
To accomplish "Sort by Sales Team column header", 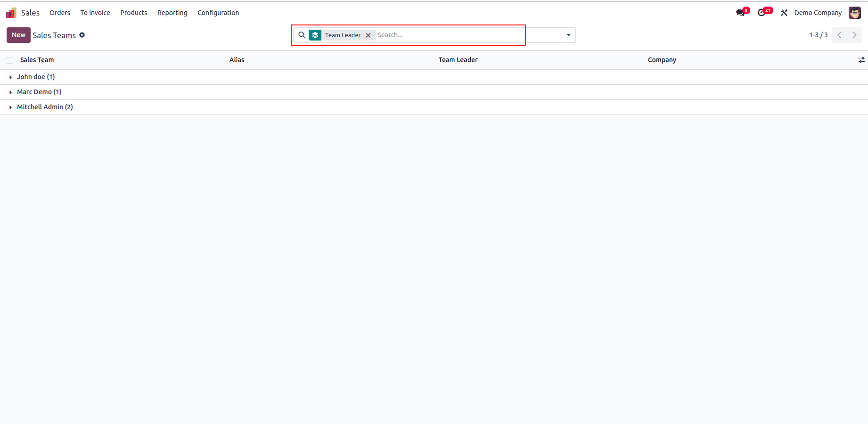I will 37,60.
